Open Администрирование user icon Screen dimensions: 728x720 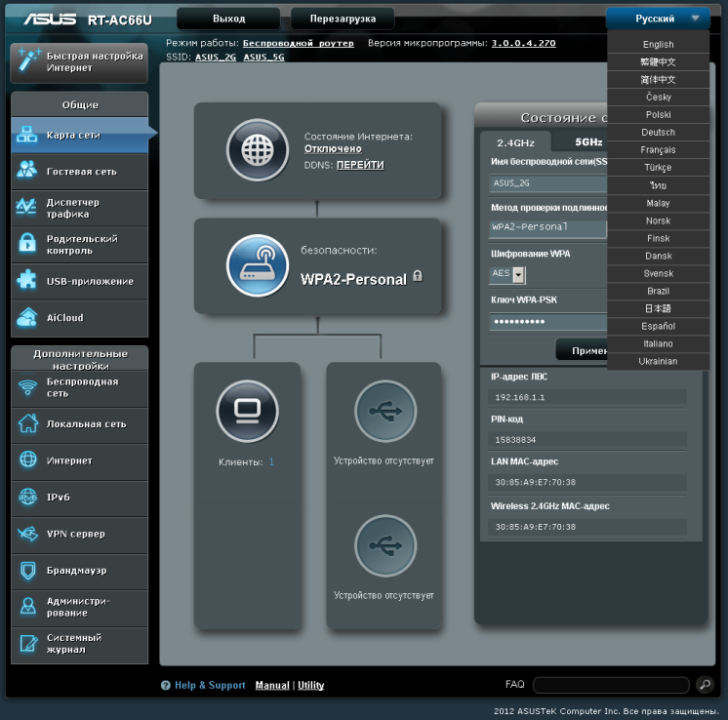tap(28, 606)
